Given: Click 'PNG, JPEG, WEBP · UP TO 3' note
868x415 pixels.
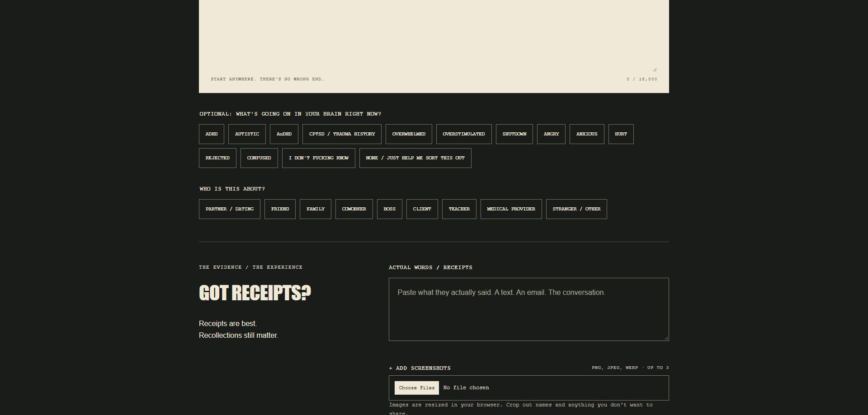Looking at the screenshot, I should pyautogui.click(x=630, y=368).
